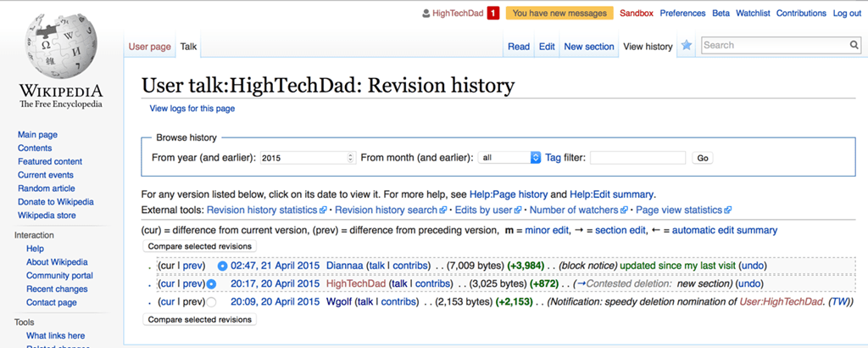Click prev on the 20:17 HighTechDad revision
The image size is (868, 348).
(193, 284)
